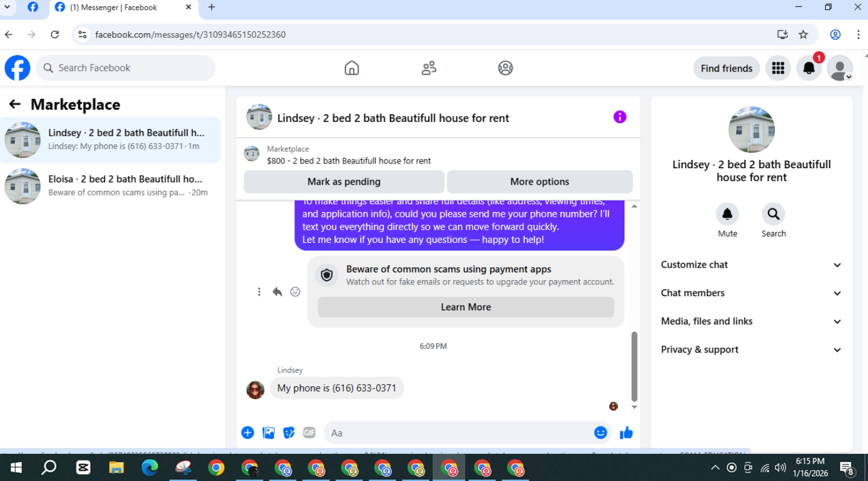This screenshot has height=481, width=868.
Task: Click Mark as pending button
Action: point(344,182)
